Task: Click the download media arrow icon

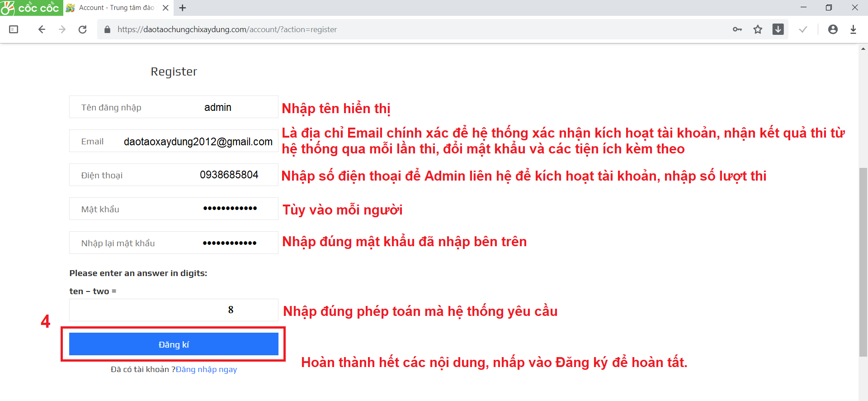Action: click(x=778, y=29)
